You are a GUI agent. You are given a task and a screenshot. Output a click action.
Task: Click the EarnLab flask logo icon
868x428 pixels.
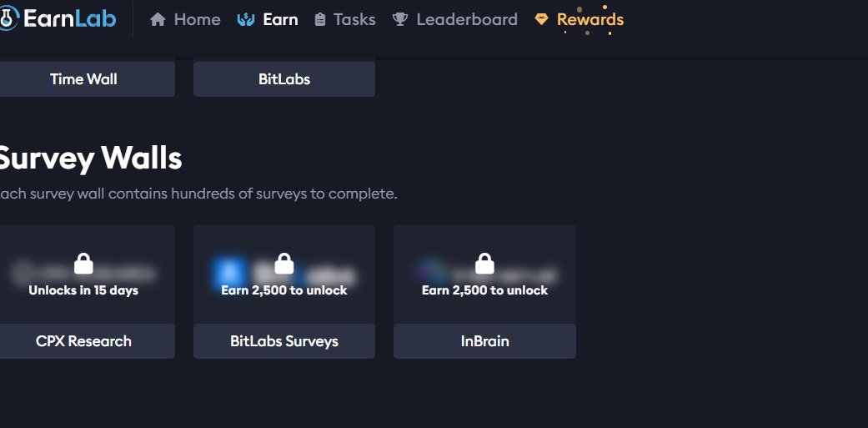click(9, 18)
